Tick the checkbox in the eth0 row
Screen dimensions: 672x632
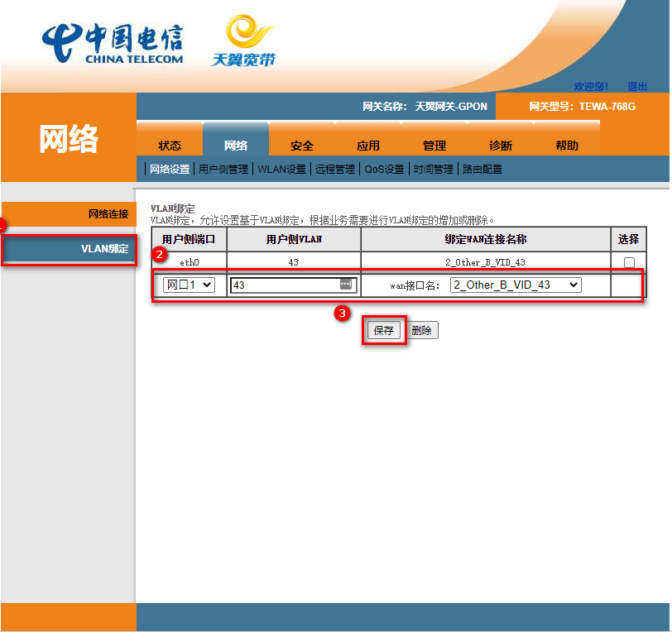point(629,262)
